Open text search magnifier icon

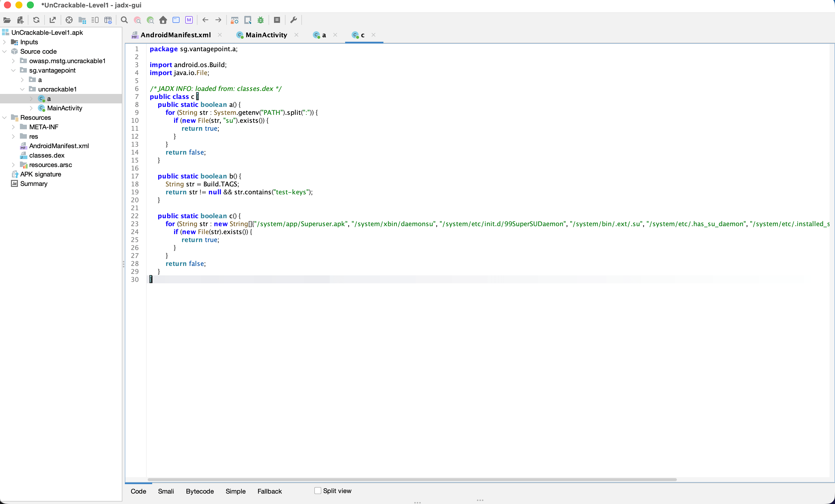click(124, 20)
